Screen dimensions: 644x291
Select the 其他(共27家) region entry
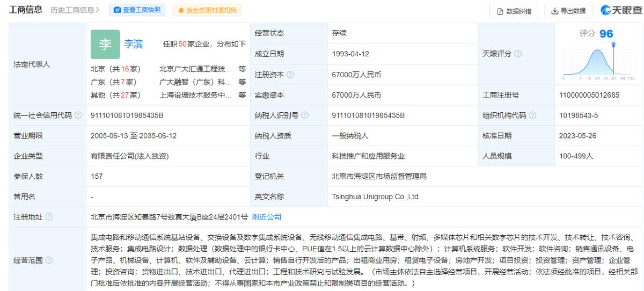115,95
